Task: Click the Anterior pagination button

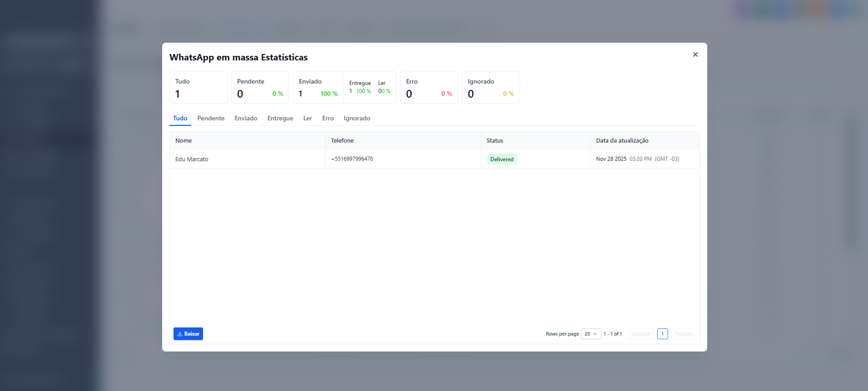Action: coord(641,334)
